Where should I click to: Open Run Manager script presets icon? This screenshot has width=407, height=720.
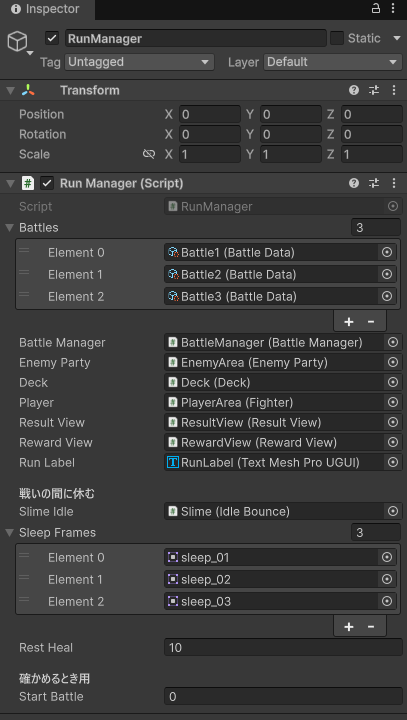pos(374,184)
